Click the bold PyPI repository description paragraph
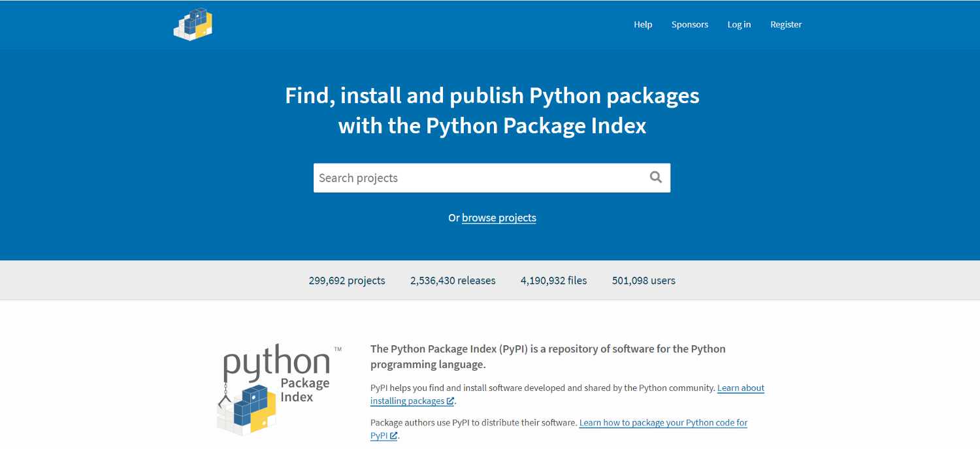Image resolution: width=980 pixels, height=449 pixels. click(548, 356)
